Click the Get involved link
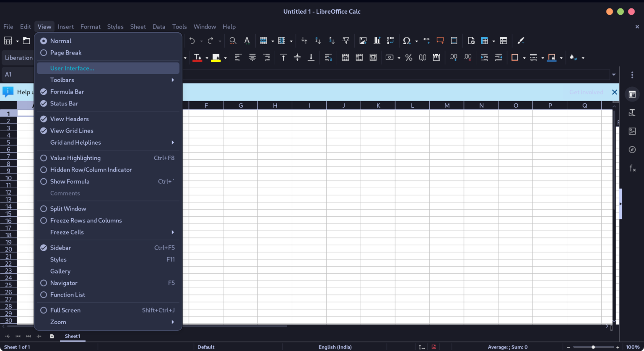The image size is (644, 351). coord(586,92)
